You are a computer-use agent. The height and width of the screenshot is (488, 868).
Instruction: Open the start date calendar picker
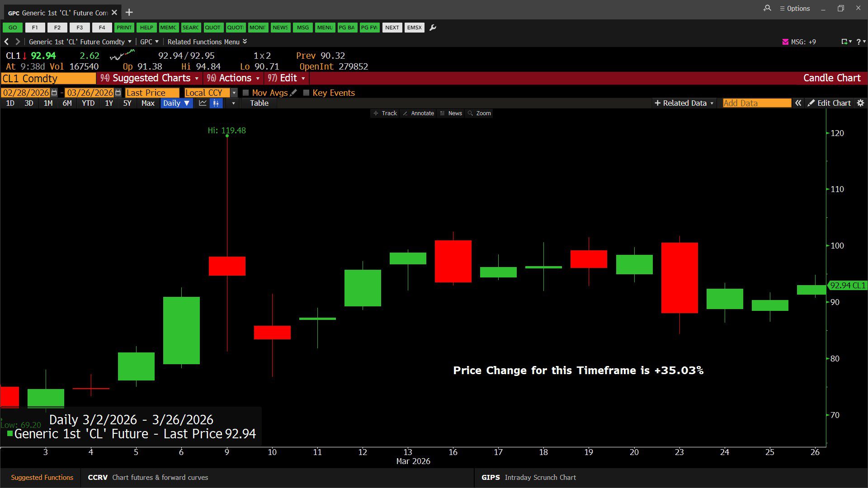point(54,93)
